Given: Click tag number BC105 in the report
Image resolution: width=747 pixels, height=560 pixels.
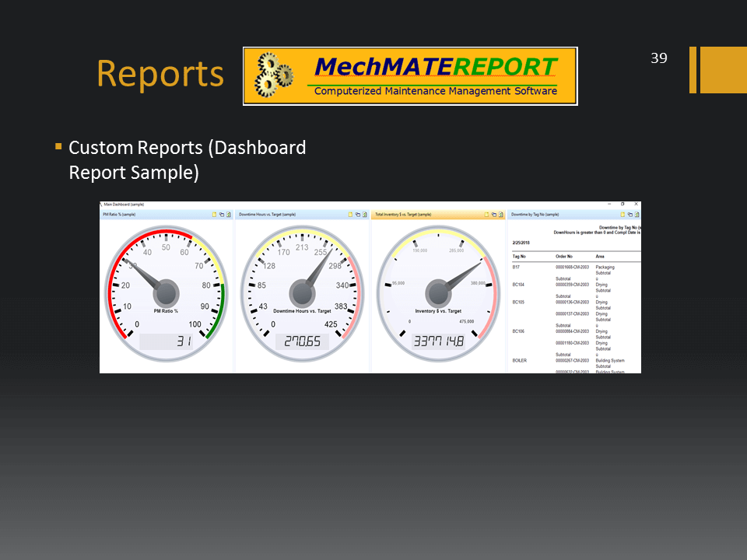Looking at the screenshot, I should point(518,303).
